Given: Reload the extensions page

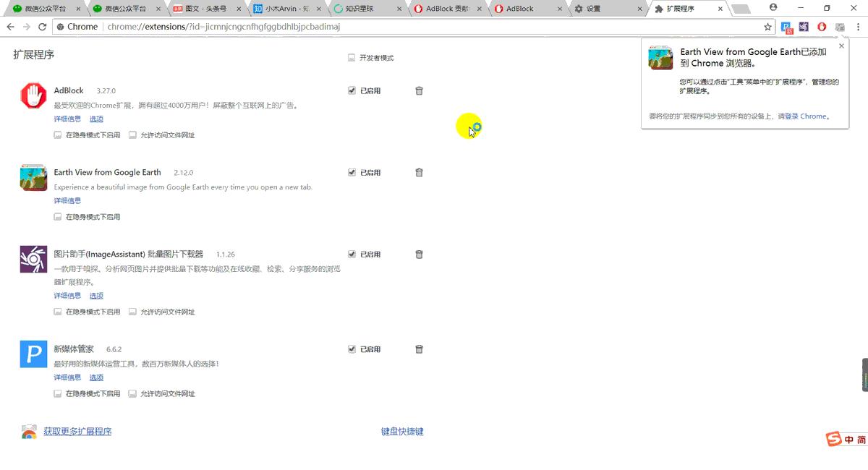Looking at the screenshot, I should (42, 27).
